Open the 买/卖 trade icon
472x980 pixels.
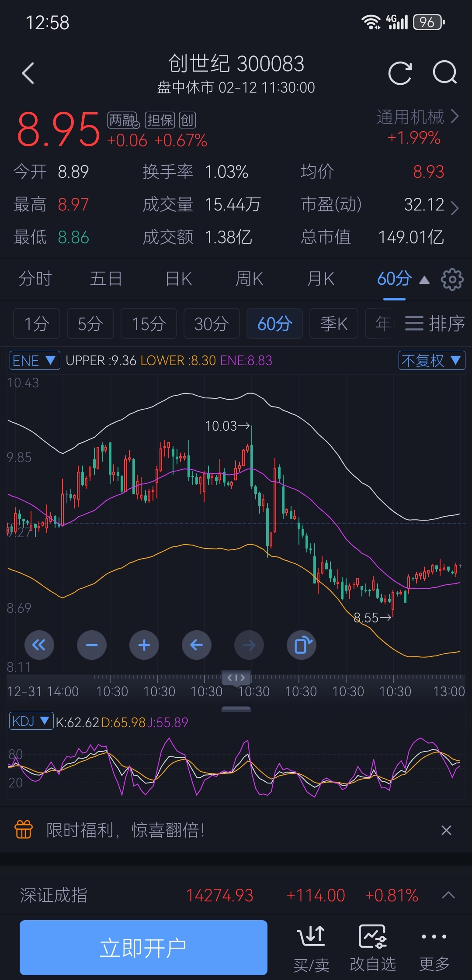(x=311, y=949)
